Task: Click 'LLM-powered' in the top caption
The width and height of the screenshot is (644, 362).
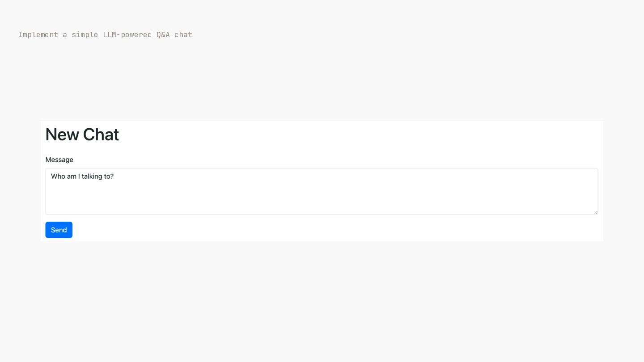Action: [127, 34]
